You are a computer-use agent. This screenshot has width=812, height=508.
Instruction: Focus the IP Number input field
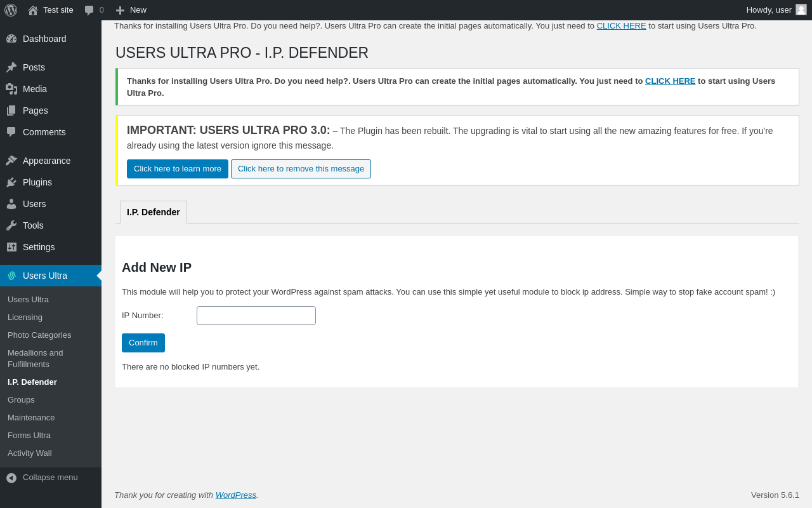pyautogui.click(x=256, y=316)
